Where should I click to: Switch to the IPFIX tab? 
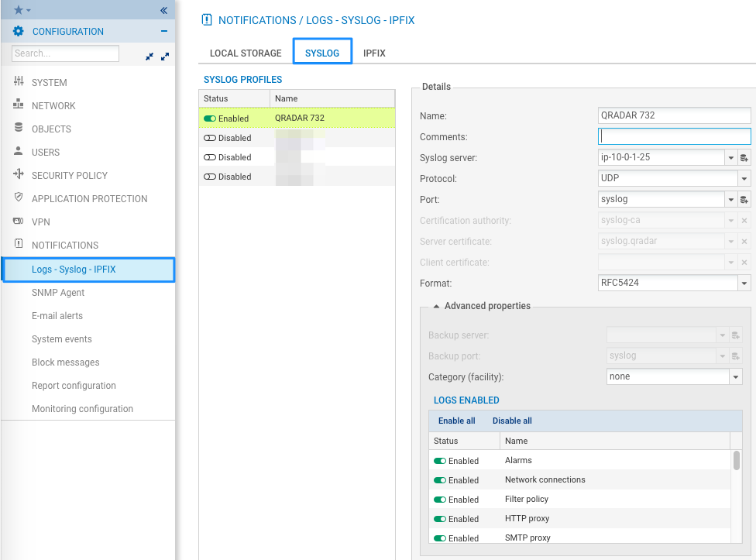374,53
